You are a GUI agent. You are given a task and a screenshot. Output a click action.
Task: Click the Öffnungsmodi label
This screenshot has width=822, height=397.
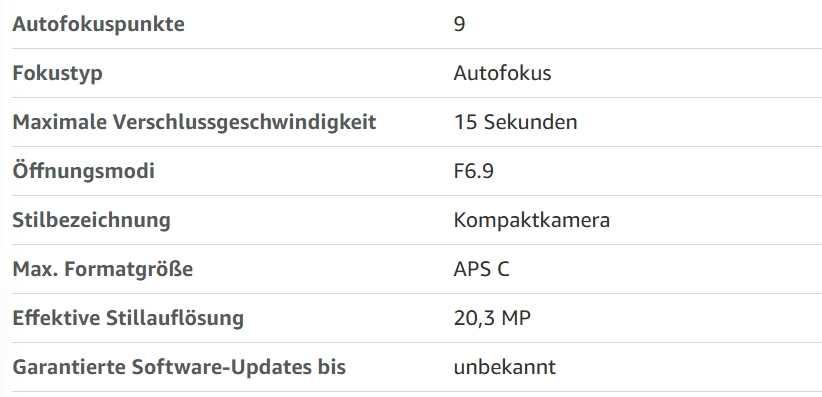tap(83, 171)
